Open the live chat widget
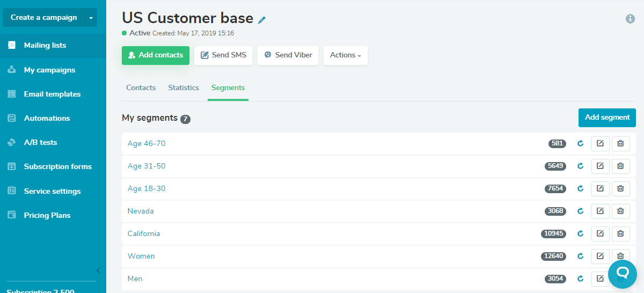 coord(623,274)
